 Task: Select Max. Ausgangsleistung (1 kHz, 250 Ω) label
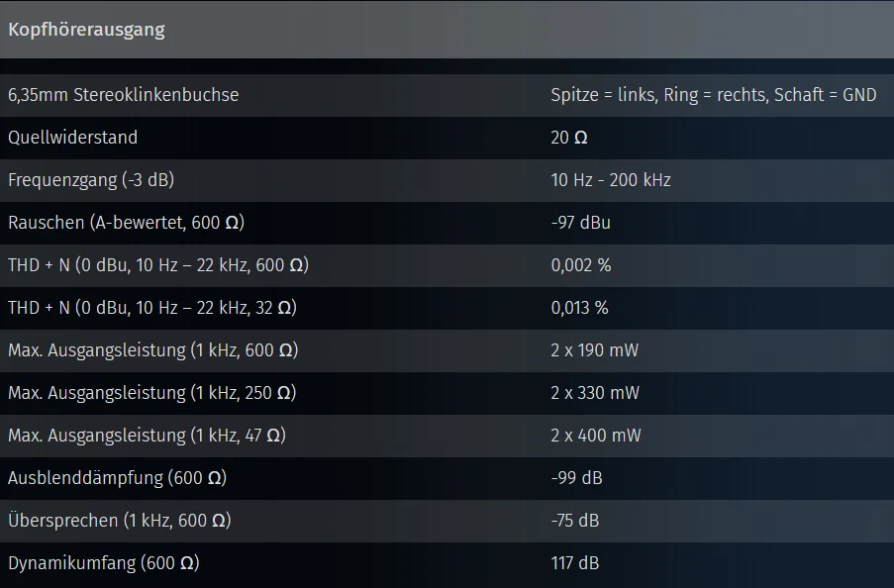pos(152,393)
